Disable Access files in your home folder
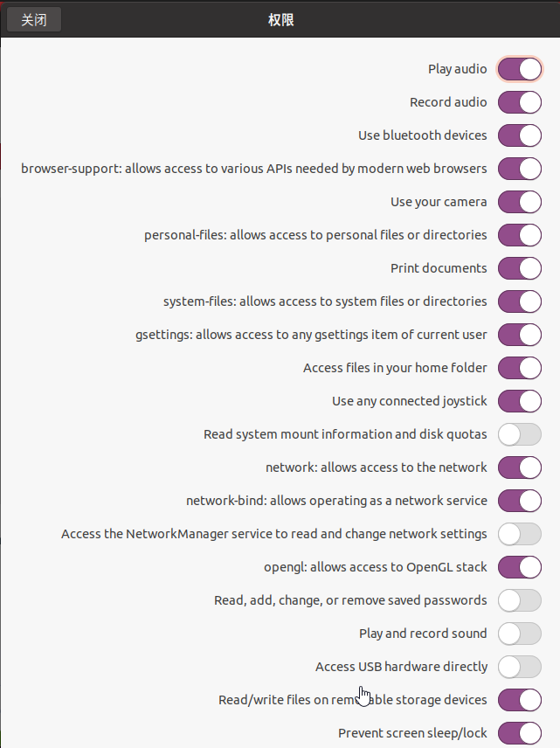This screenshot has width=560, height=748. click(x=520, y=368)
